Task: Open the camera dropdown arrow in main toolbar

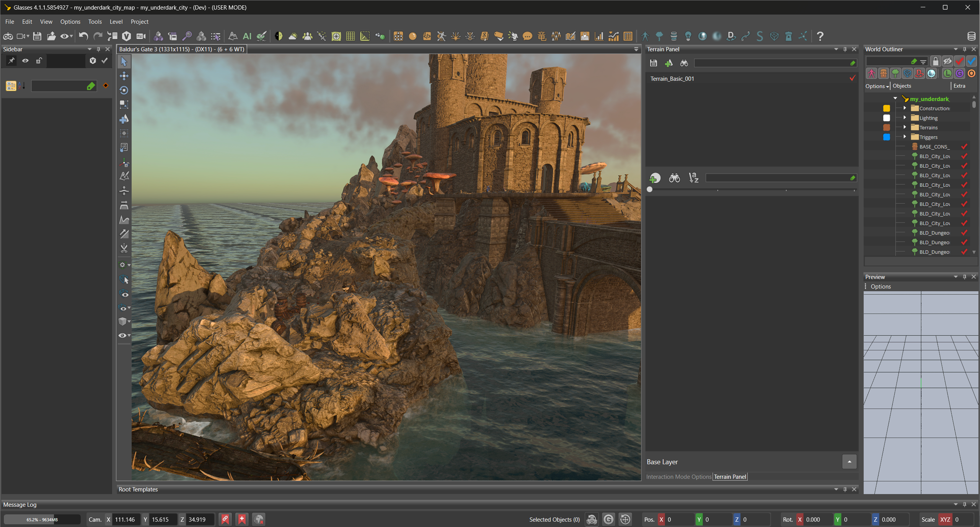Action: pyautogui.click(x=28, y=36)
